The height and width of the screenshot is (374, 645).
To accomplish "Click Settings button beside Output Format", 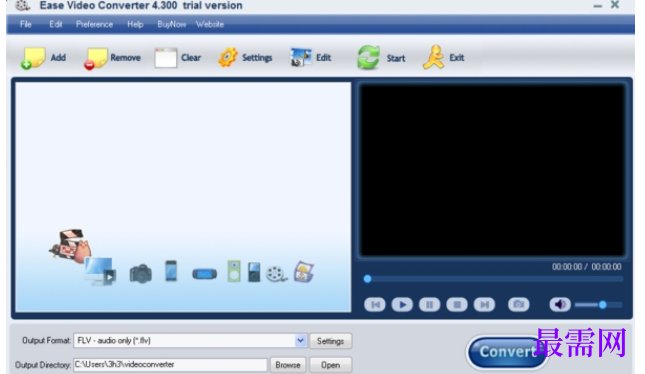I will 330,341.
